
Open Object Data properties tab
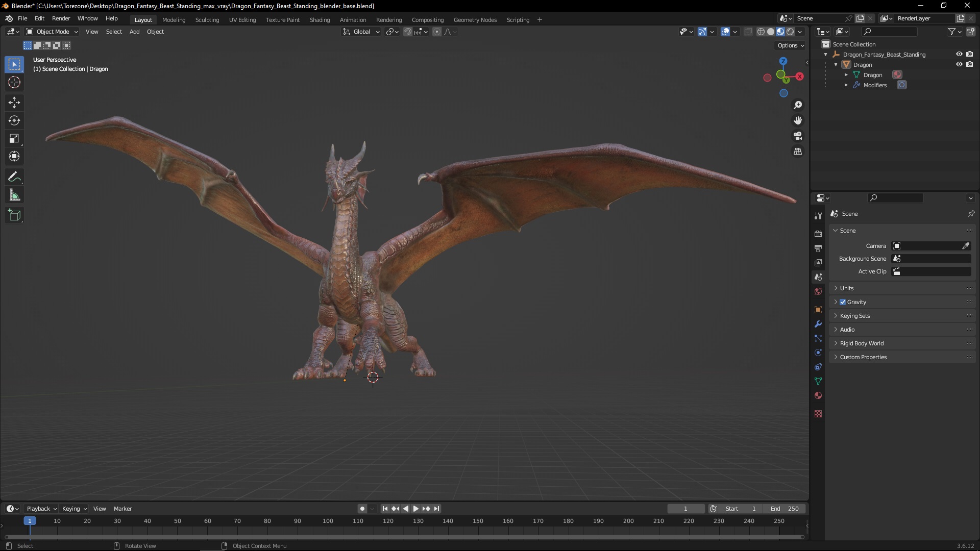[x=818, y=381]
